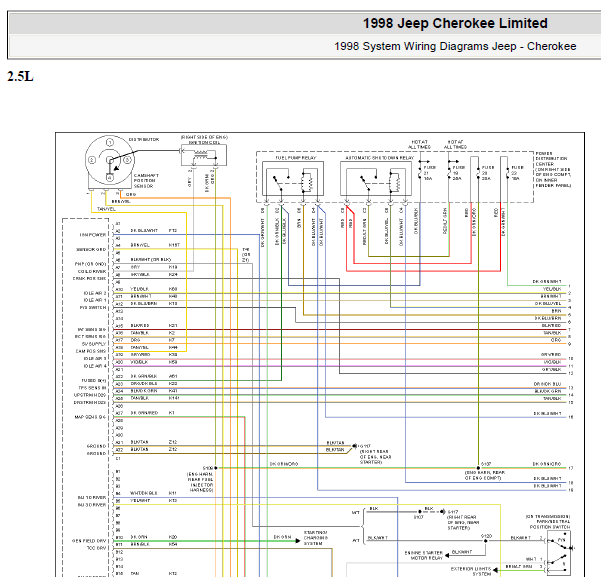The image size is (601, 577).
Task: Click the 'ENGINE STARTER MOTOR RELAY' reference label
Action: click(424, 556)
